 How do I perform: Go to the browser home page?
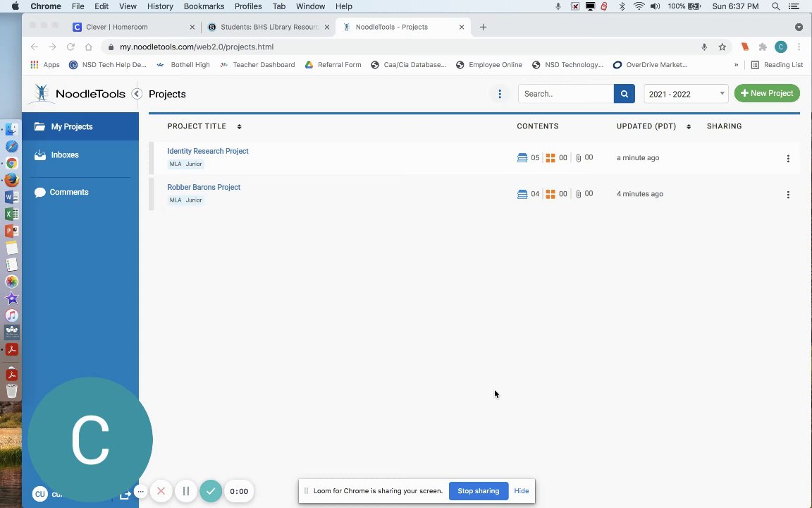[89, 47]
